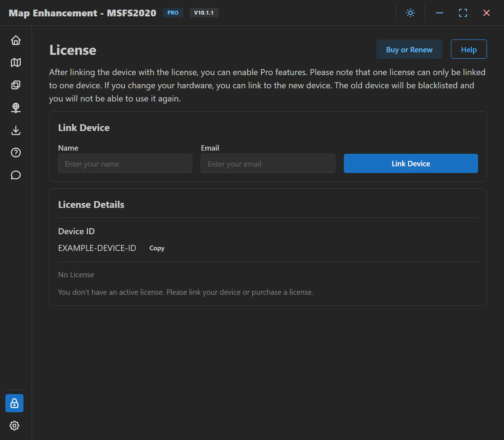Open the chat bubble icon in sidebar

coord(16,175)
